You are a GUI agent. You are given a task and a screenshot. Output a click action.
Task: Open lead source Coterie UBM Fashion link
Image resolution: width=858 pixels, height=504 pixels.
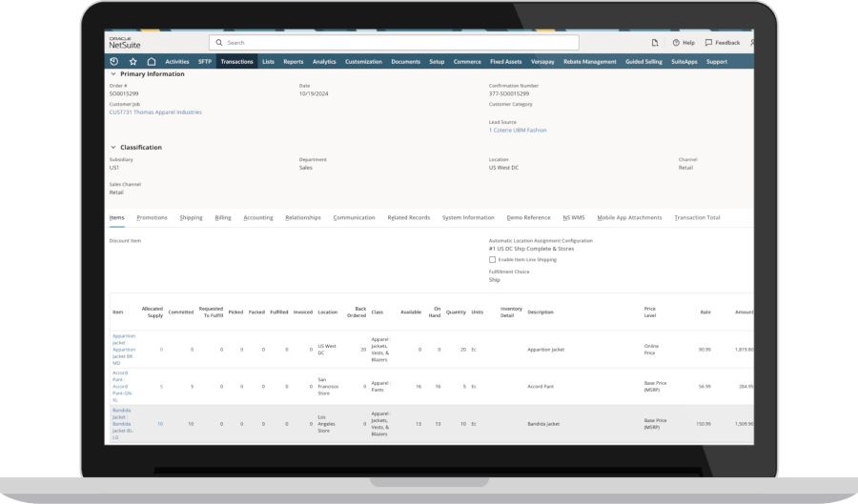tap(518, 131)
